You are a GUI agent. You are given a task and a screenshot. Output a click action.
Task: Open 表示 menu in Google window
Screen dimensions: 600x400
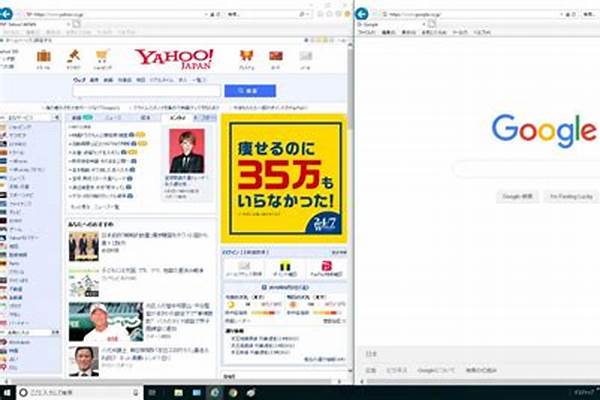tap(408, 33)
